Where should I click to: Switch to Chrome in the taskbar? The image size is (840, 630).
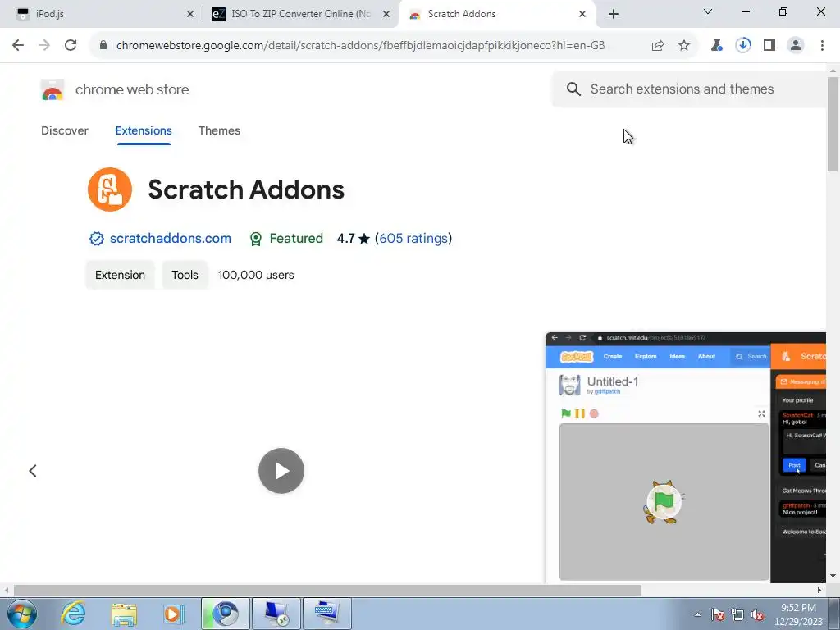coord(226,614)
